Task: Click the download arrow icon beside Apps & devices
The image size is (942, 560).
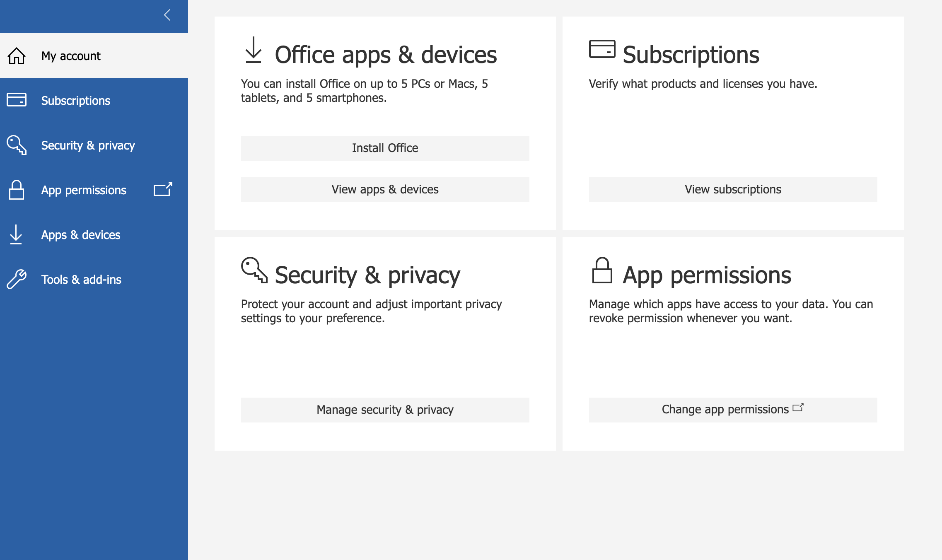Action: (16, 234)
